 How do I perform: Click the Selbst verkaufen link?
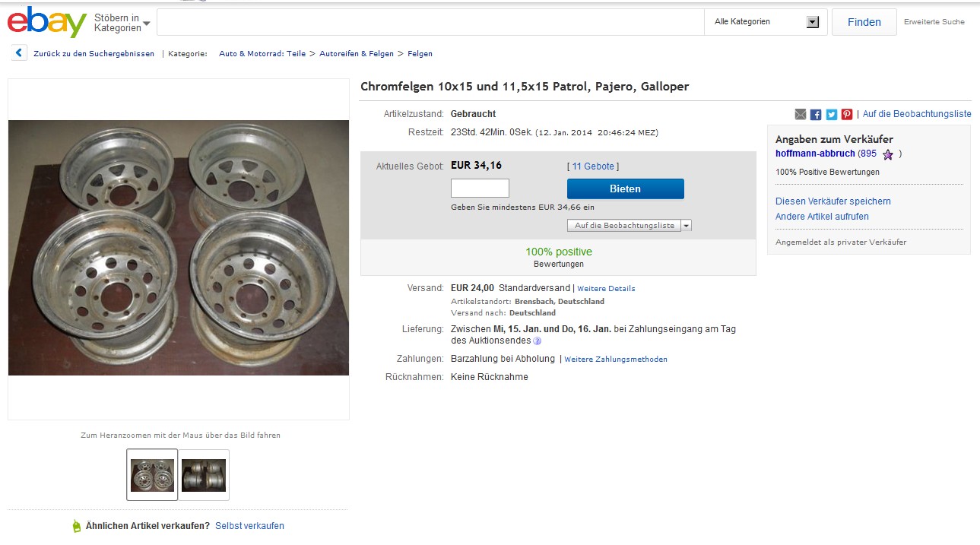(x=249, y=526)
